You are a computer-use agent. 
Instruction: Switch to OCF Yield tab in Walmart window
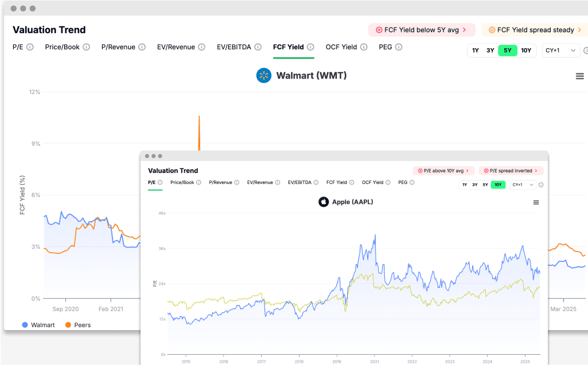[x=341, y=47]
